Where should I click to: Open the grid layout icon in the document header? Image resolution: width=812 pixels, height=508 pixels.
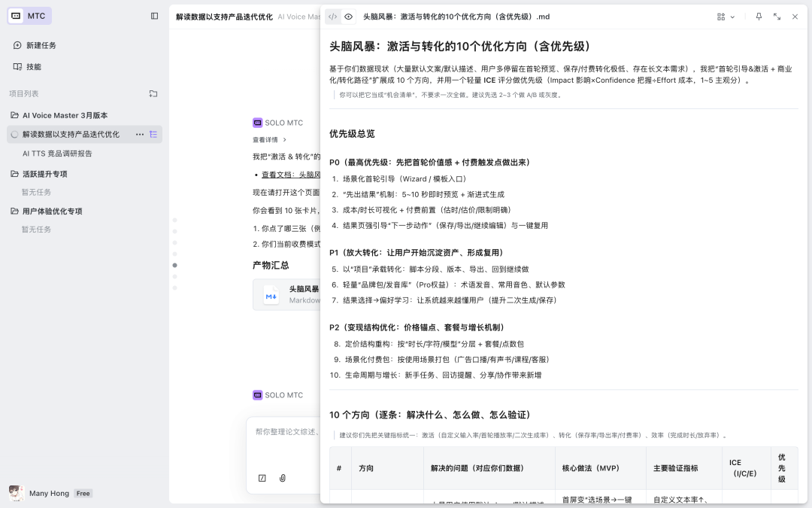tap(720, 17)
